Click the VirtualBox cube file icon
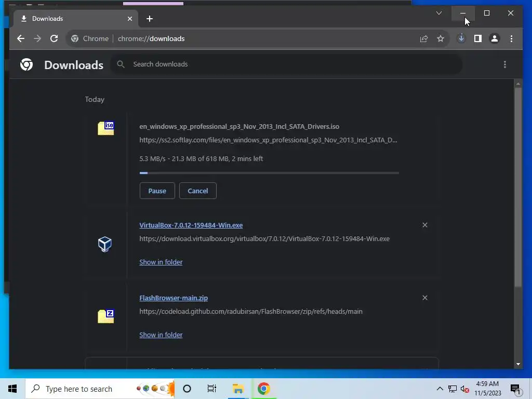532x399 pixels. (x=105, y=244)
